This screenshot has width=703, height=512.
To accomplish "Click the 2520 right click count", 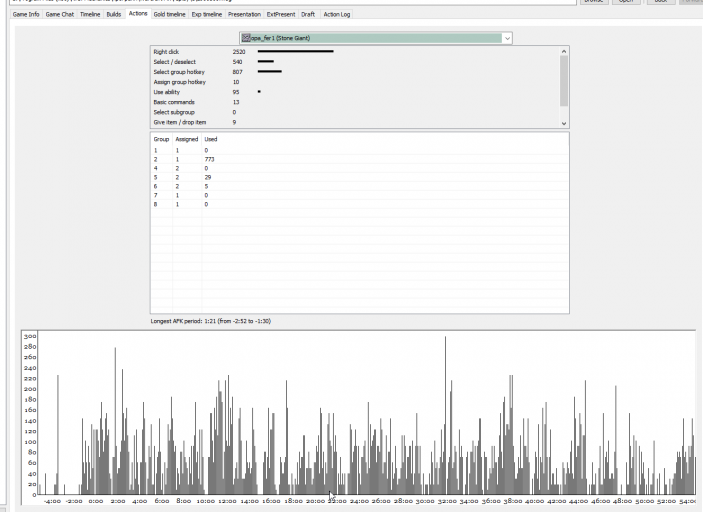I will (x=239, y=52).
